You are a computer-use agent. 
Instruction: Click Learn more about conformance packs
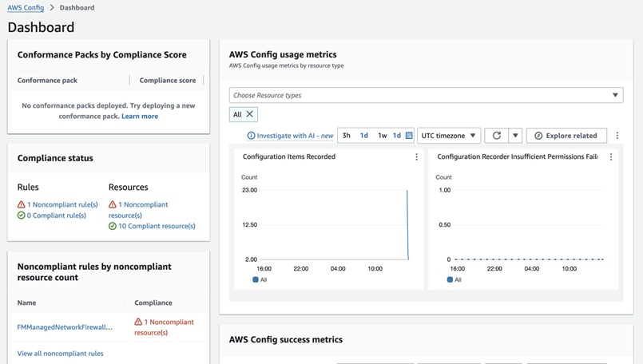(x=140, y=117)
